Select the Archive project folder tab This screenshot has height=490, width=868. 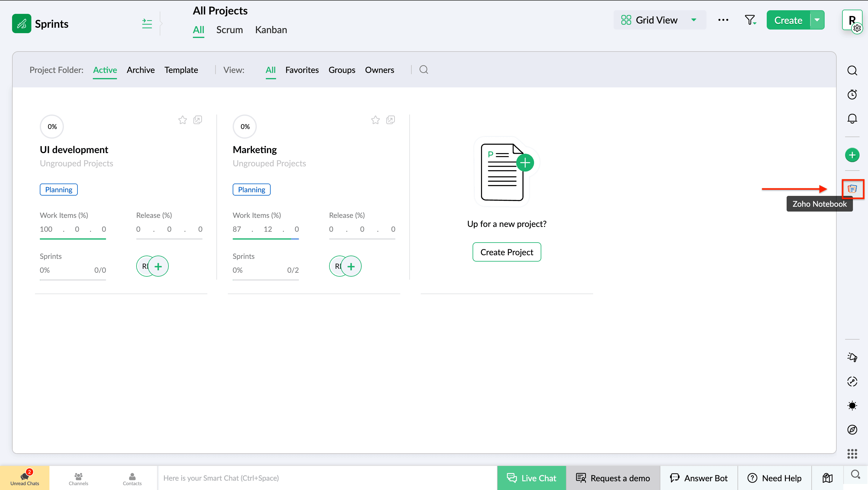pos(140,70)
